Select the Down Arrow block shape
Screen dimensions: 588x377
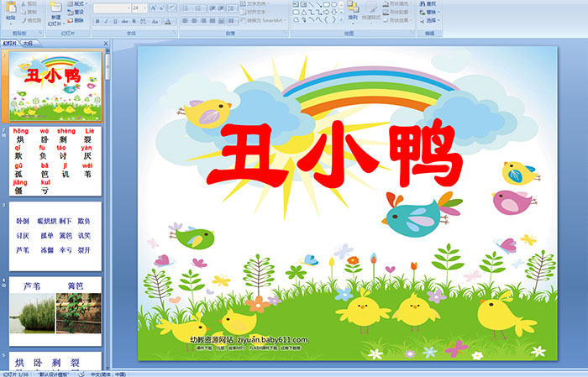pyautogui.click(x=334, y=13)
